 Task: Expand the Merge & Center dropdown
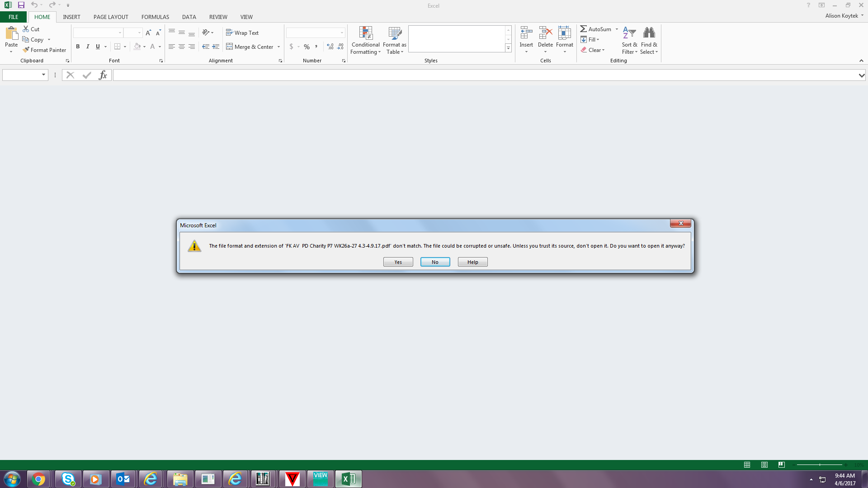coord(278,47)
